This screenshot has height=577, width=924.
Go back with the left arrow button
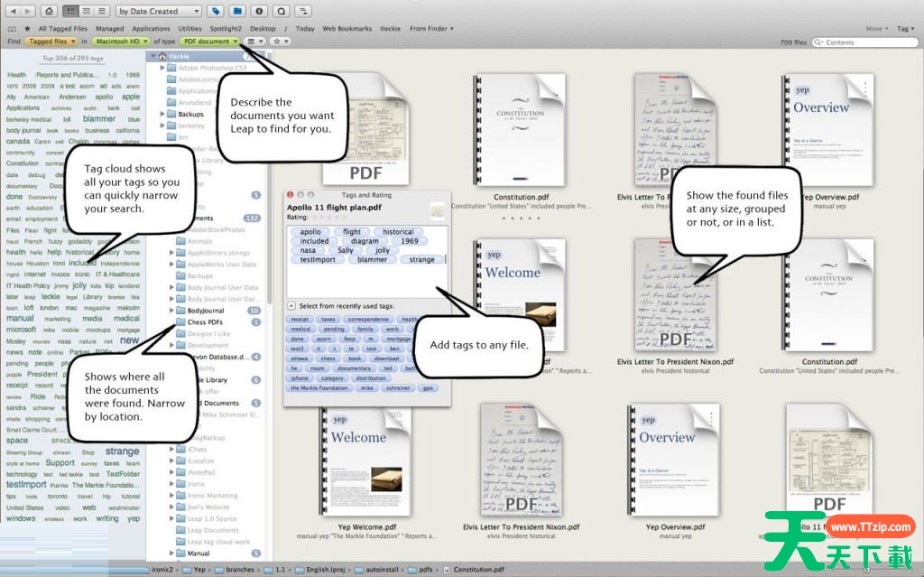point(13,11)
